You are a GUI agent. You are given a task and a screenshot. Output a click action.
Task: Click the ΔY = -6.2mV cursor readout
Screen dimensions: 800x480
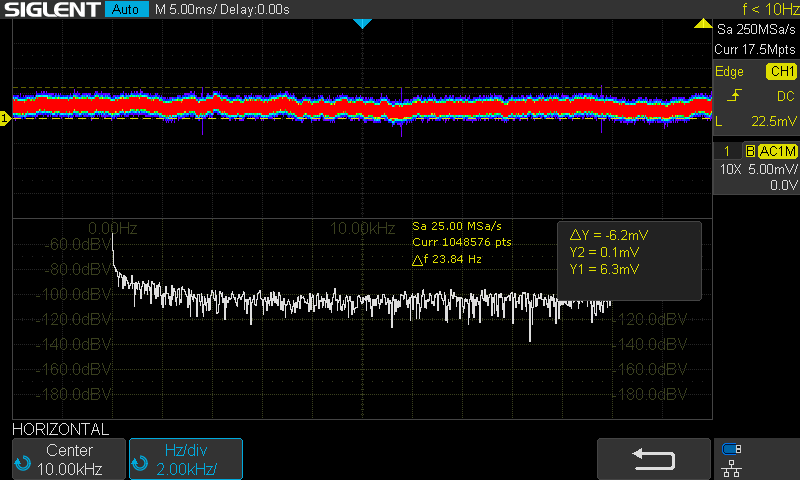coord(609,235)
